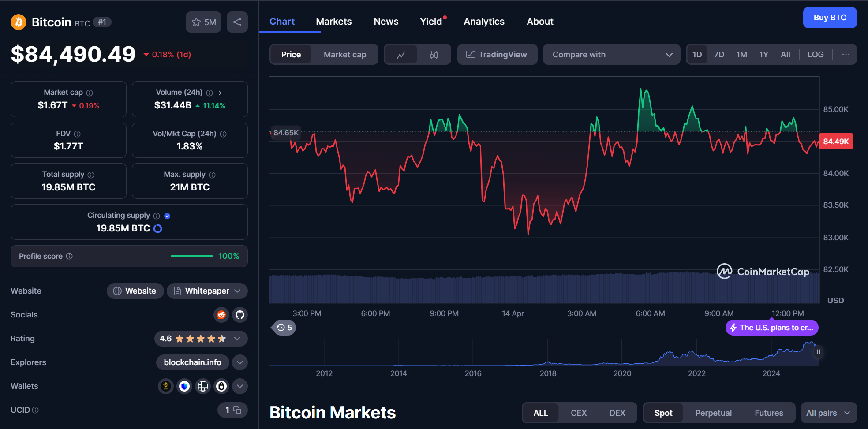Expand the All pairs dropdown

(x=828, y=413)
